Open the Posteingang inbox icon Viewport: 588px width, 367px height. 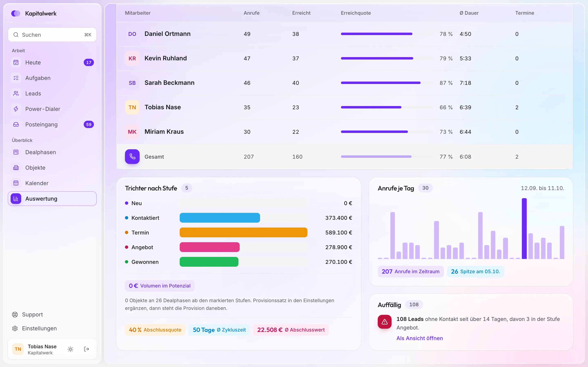(16, 125)
